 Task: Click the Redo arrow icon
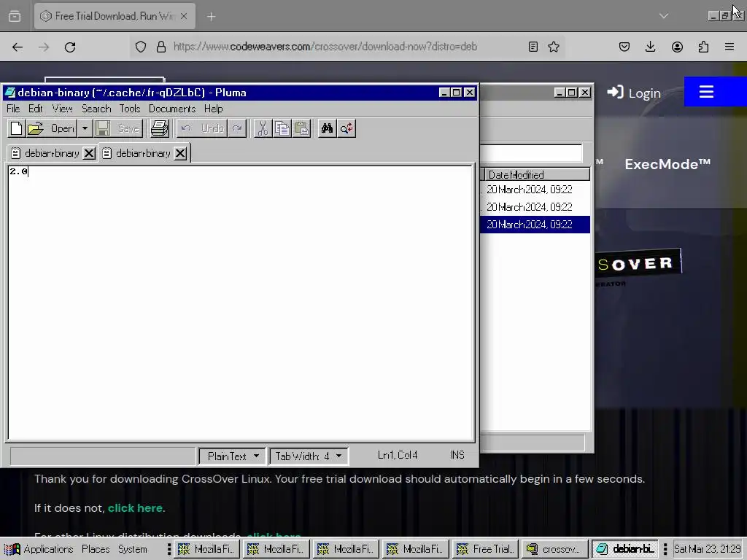click(237, 128)
